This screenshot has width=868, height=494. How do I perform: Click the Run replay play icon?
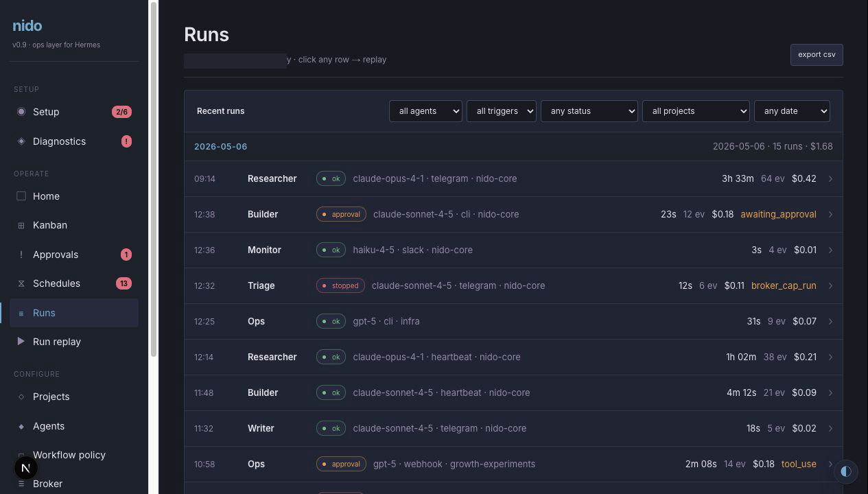click(x=21, y=342)
